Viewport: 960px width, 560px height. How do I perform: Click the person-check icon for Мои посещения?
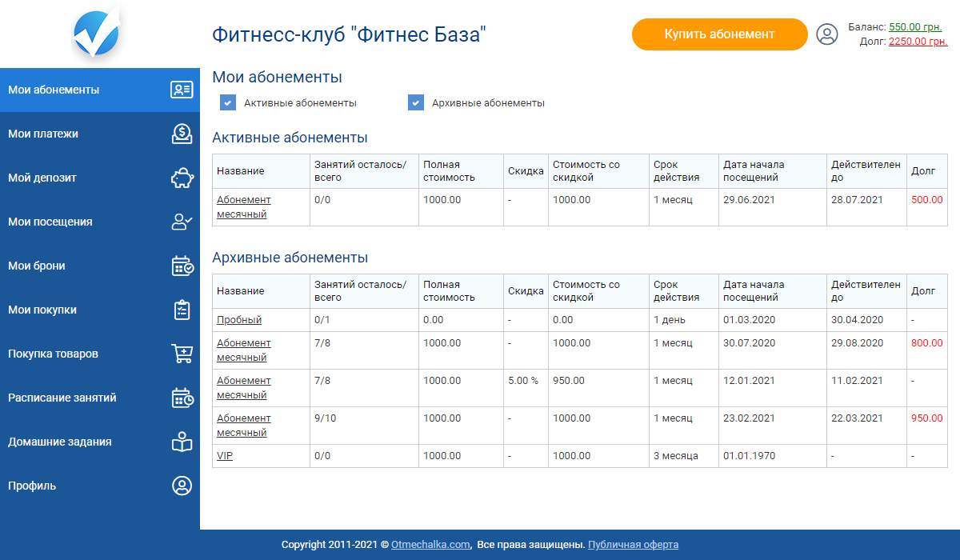pyautogui.click(x=182, y=222)
